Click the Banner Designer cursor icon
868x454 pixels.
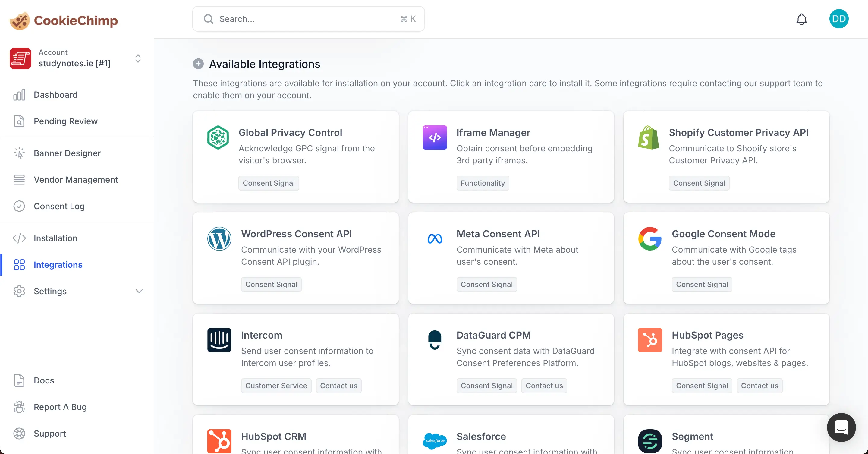tap(19, 153)
